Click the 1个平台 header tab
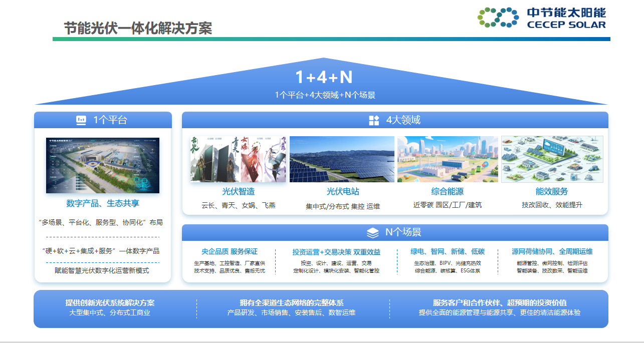 click(103, 120)
